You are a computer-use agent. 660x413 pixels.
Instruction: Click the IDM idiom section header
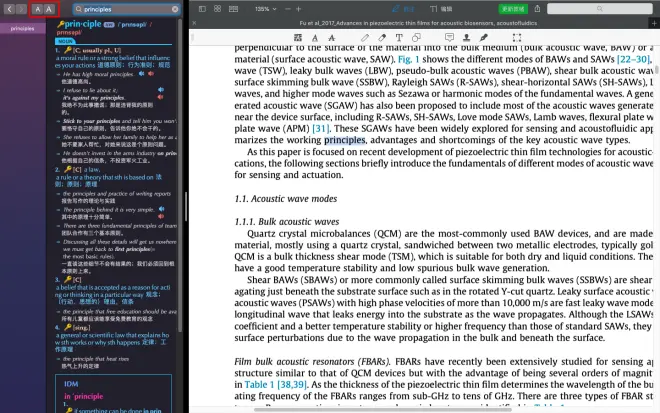click(x=71, y=384)
